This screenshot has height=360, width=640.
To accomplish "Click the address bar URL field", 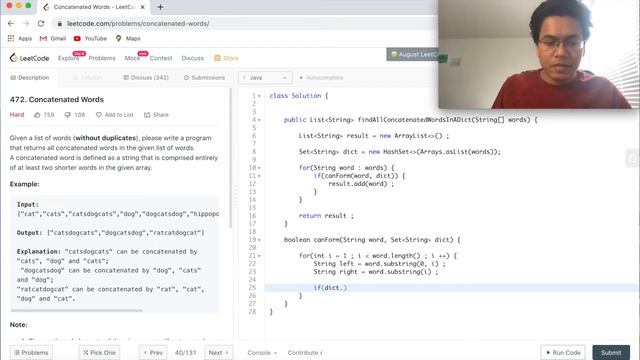I will 245,24.
